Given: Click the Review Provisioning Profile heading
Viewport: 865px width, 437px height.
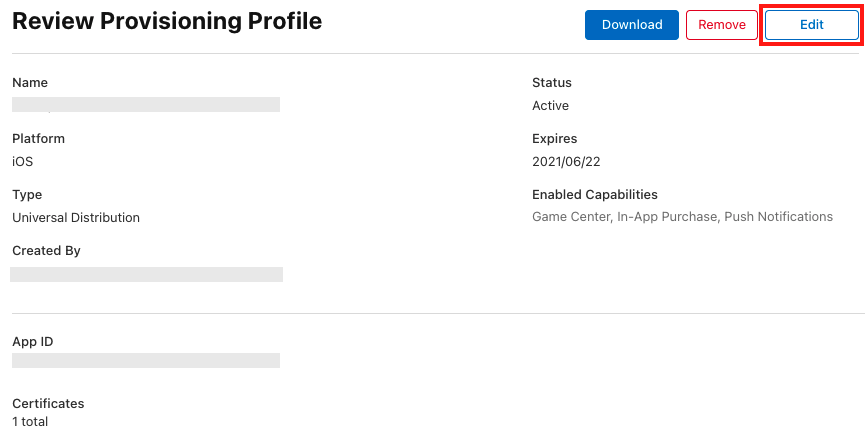Looking at the screenshot, I should [167, 21].
